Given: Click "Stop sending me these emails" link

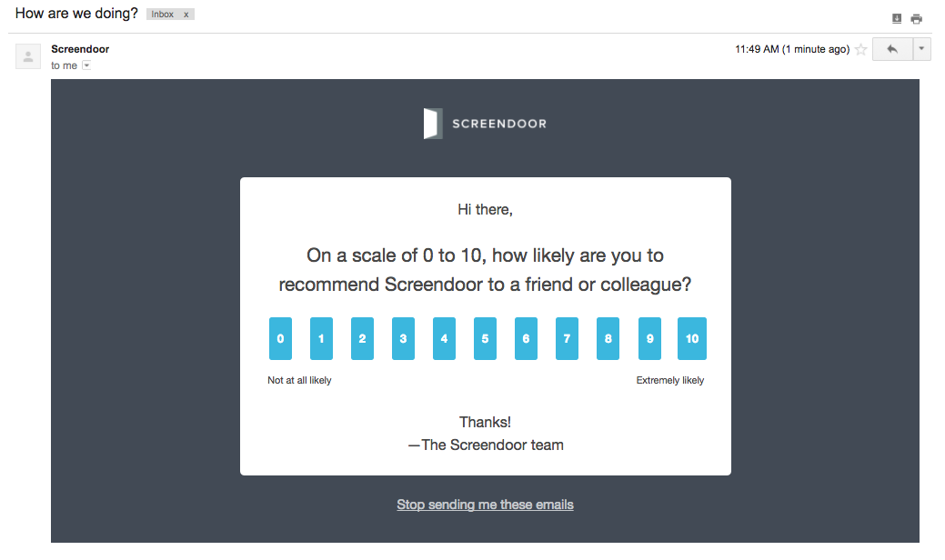Looking at the screenshot, I should pyautogui.click(x=485, y=505).
